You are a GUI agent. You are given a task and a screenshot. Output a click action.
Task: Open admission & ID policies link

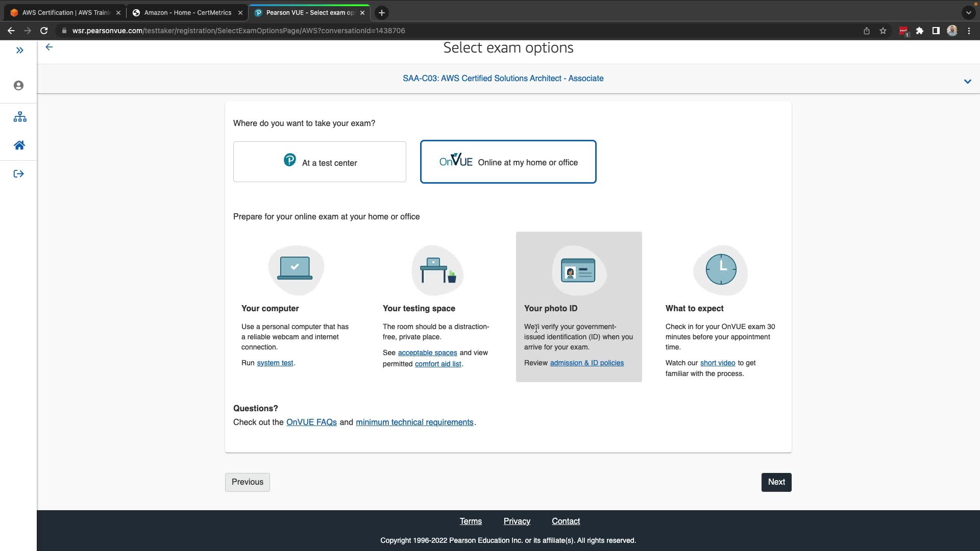tap(586, 363)
